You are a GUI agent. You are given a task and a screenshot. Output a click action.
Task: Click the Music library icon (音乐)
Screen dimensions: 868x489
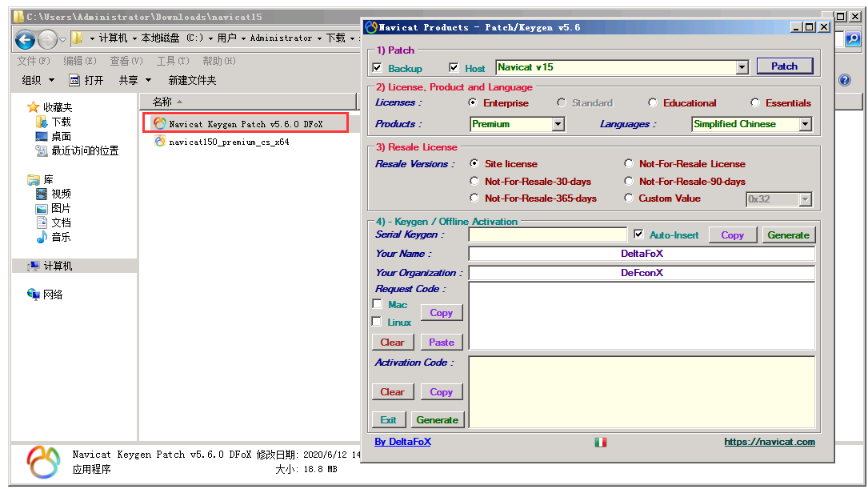42,237
